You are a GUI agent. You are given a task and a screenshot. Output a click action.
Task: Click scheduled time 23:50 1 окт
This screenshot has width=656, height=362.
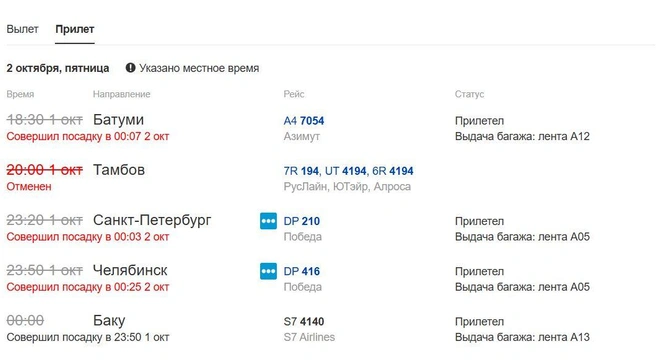[44, 270]
